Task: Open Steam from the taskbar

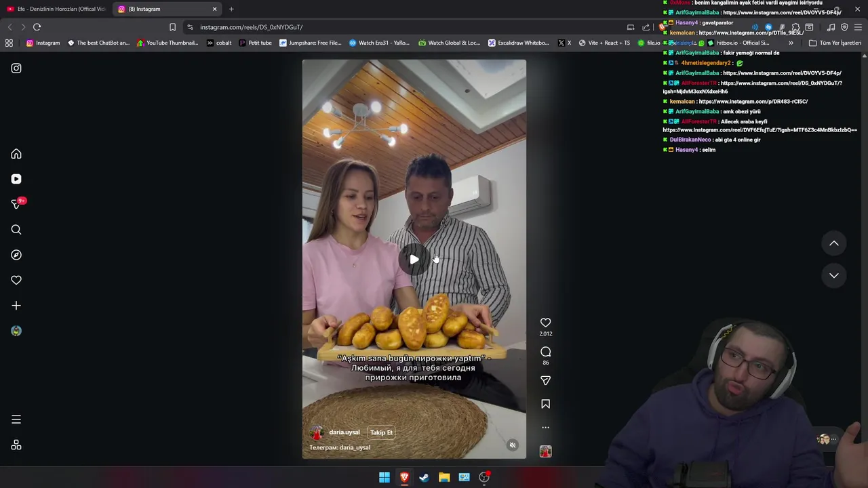Action: click(424, 477)
